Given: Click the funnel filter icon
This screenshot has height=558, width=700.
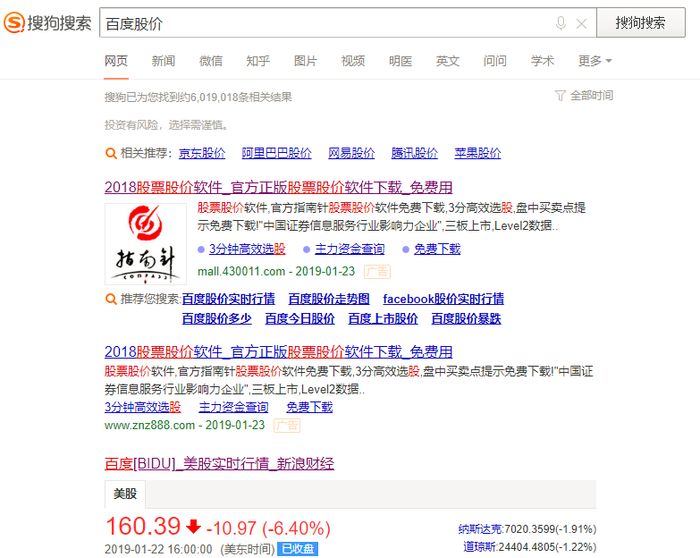Looking at the screenshot, I should (560, 95).
